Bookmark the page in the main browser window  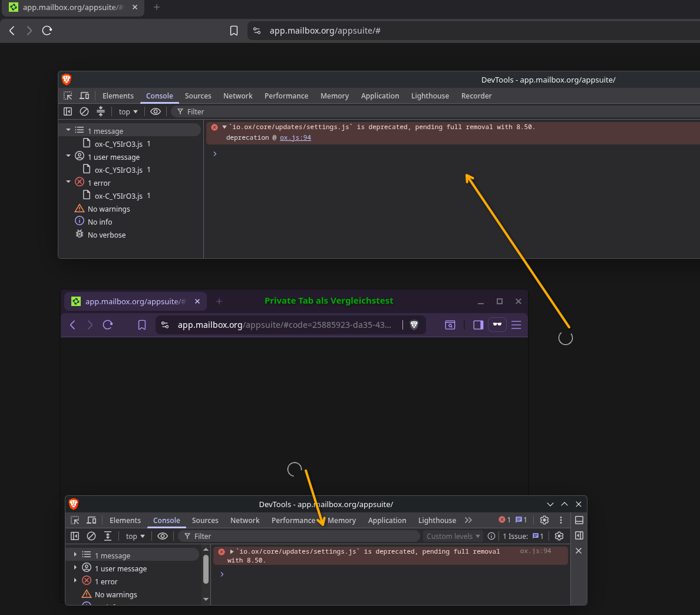tap(233, 31)
